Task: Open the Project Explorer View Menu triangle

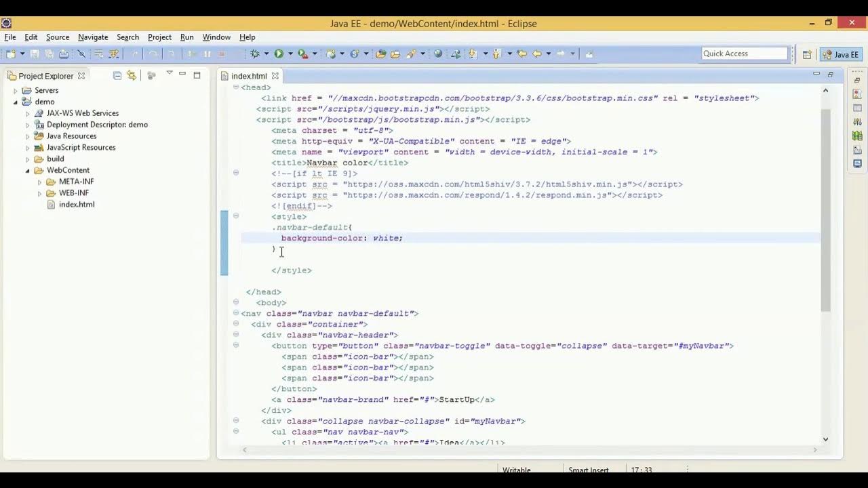Action: click(169, 74)
